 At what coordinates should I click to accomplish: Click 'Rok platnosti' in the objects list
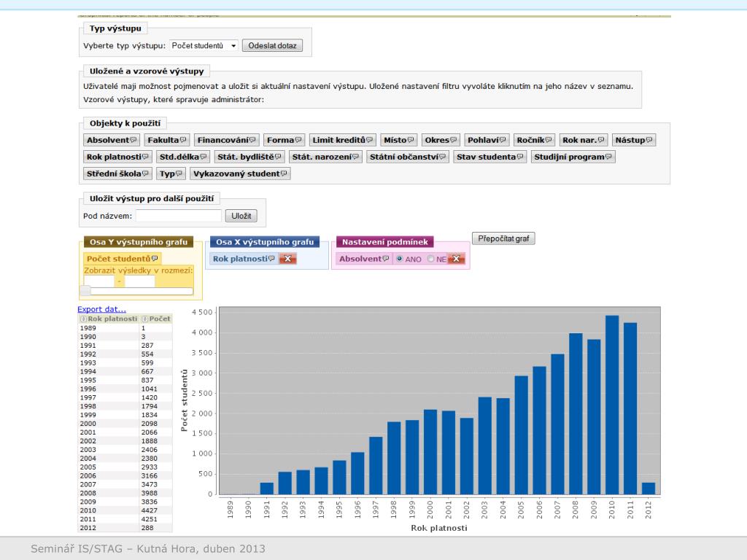117,157
